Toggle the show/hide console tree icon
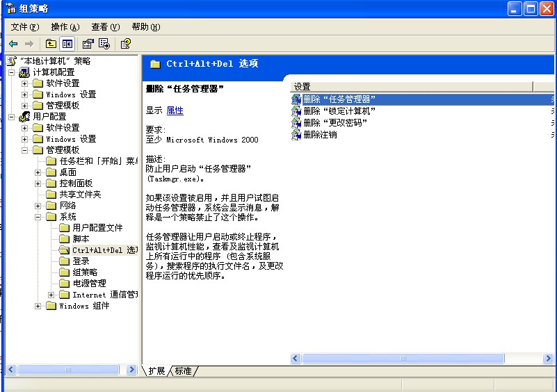The height and width of the screenshot is (392, 557). pos(67,44)
